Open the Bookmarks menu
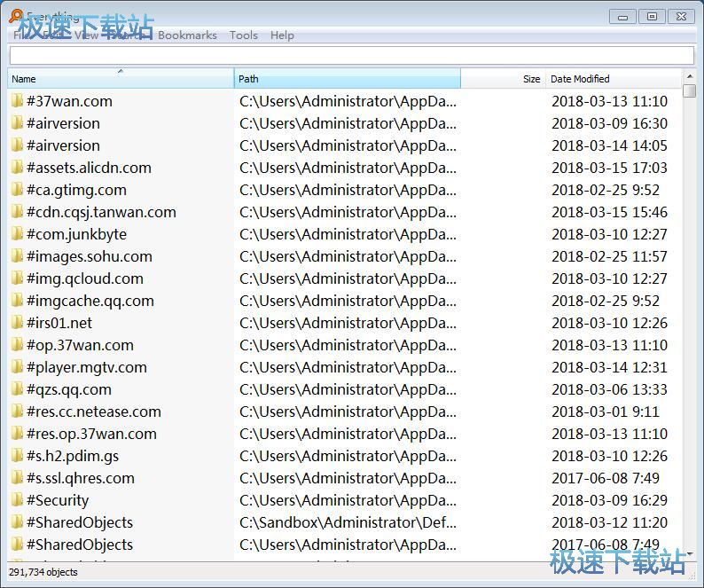 (187, 35)
